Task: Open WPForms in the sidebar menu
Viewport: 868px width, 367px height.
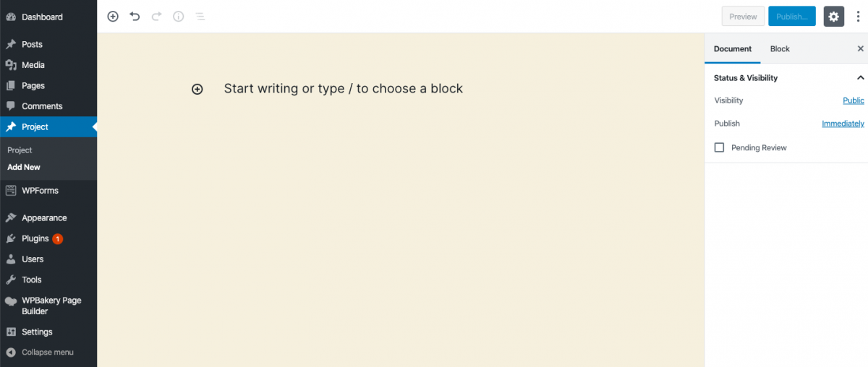Action: [40, 191]
